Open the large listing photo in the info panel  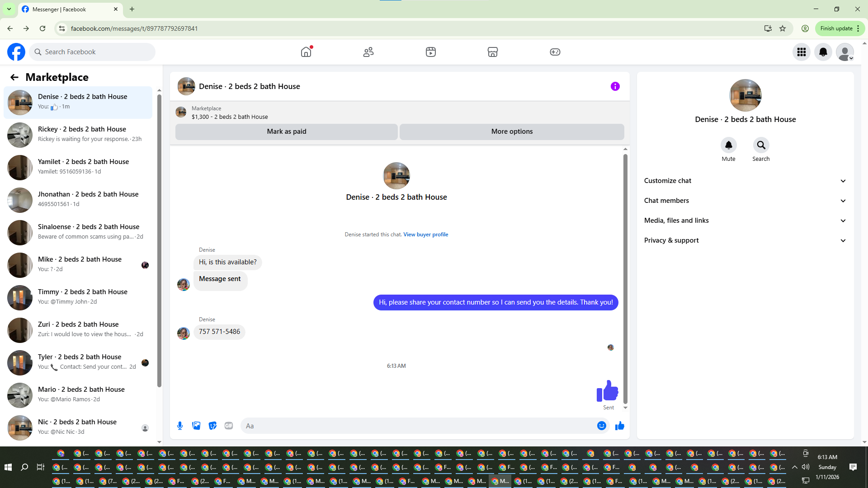[745, 95]
